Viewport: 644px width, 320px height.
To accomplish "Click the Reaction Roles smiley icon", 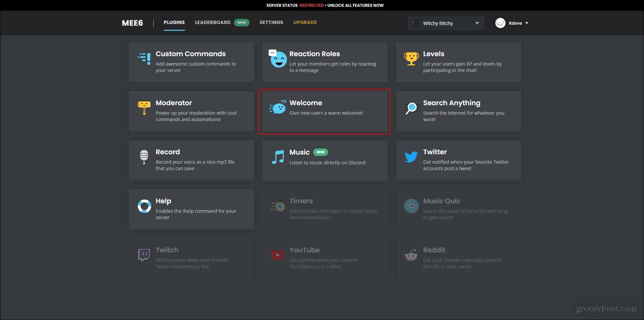I will click(278, 59).
